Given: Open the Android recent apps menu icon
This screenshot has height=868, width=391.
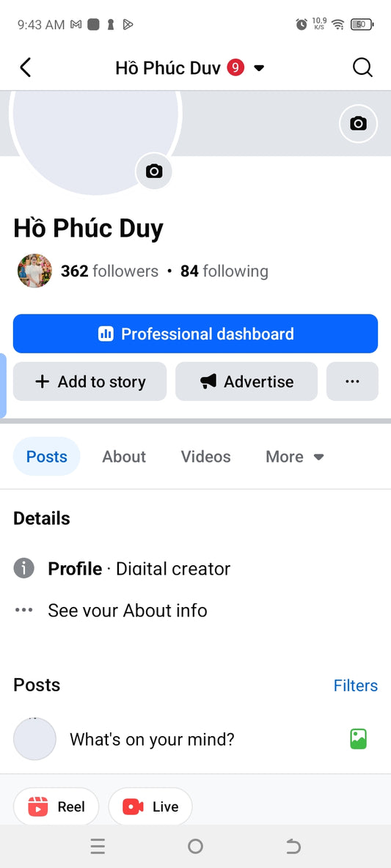Looking at the screenshot, I should [x=98, y=846].
